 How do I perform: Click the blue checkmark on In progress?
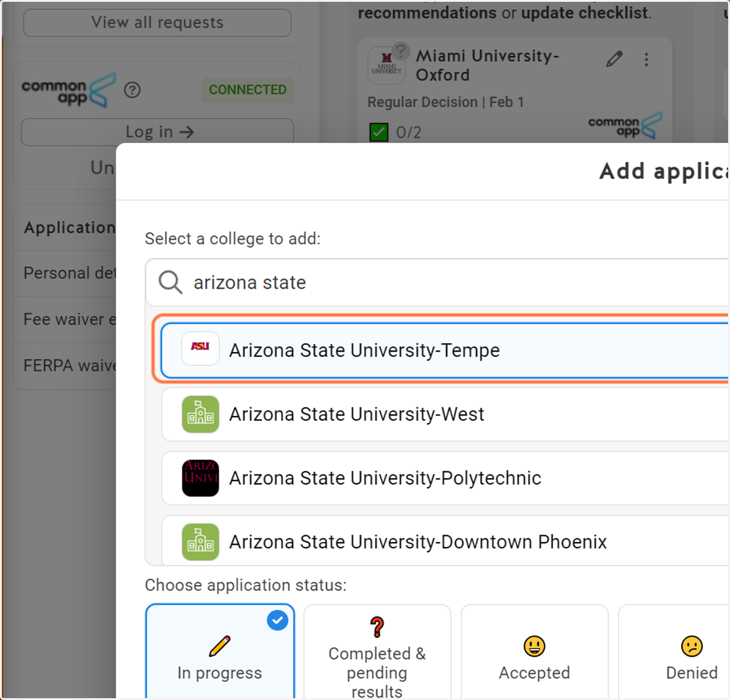pos(277,620)
